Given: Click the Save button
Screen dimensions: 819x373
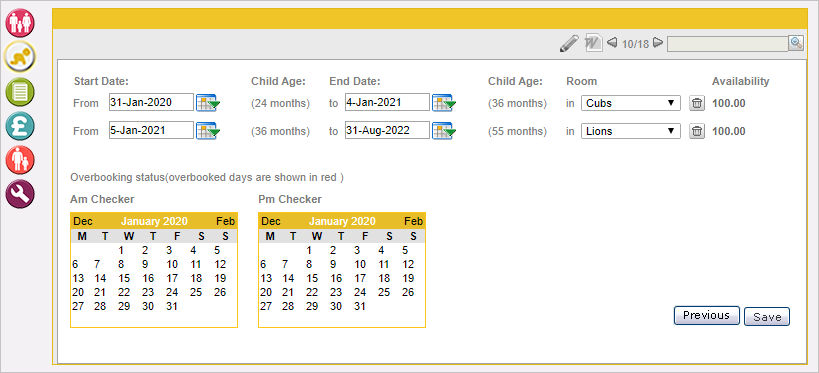Looking at the screenshot, I should (767, 317).
